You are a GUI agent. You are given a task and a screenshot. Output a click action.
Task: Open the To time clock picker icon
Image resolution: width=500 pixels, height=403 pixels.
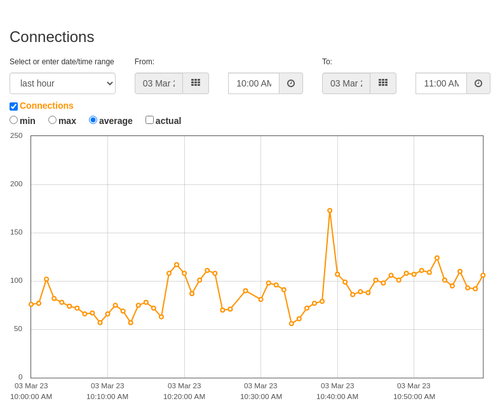point(478,83)
